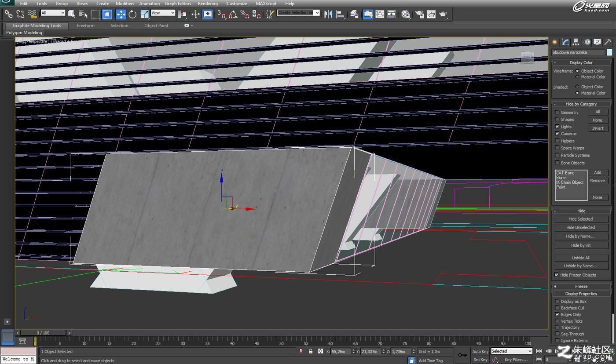Enable the Geometry hide category checkbox
616x364 pixels.
click(x=557, y=113)
